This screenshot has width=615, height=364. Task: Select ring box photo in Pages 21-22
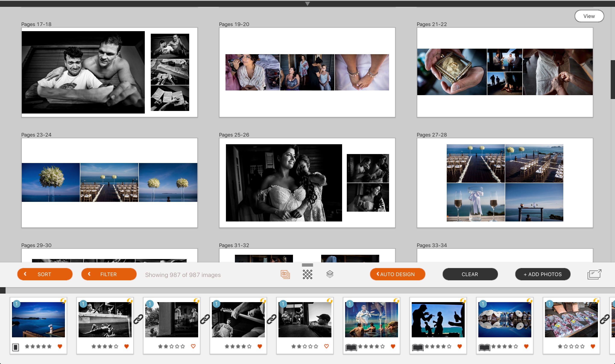tap(452, 72)
